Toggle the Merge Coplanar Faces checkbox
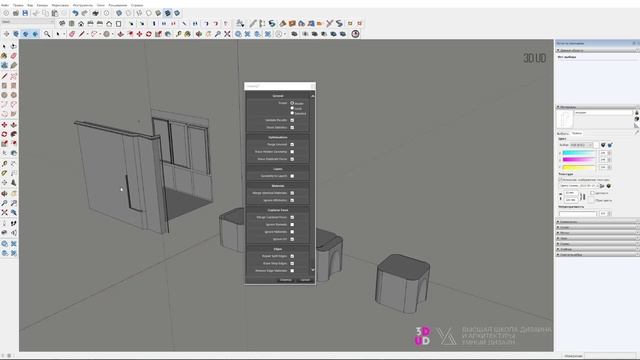 coord(292,218)
